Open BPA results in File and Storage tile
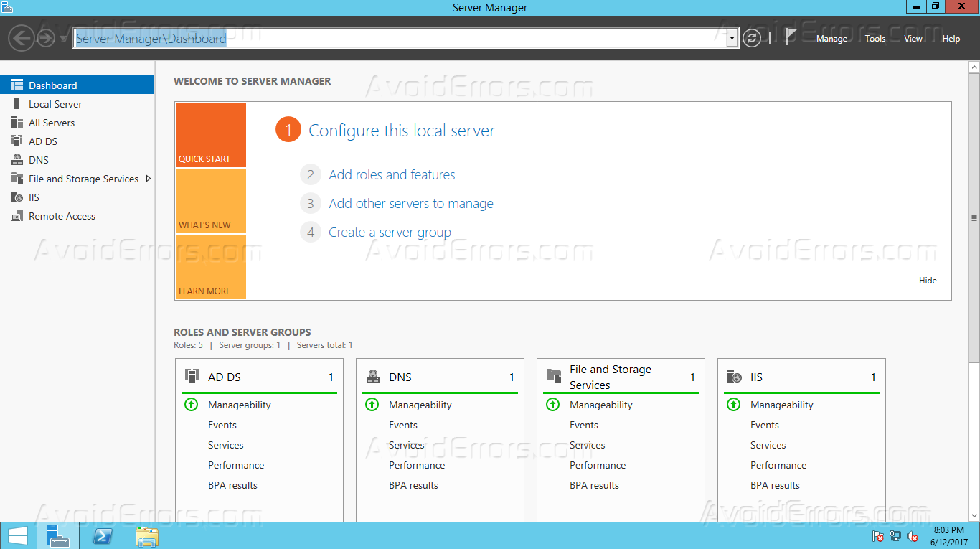This screenshot has height=549, width=980. point(594,485)
